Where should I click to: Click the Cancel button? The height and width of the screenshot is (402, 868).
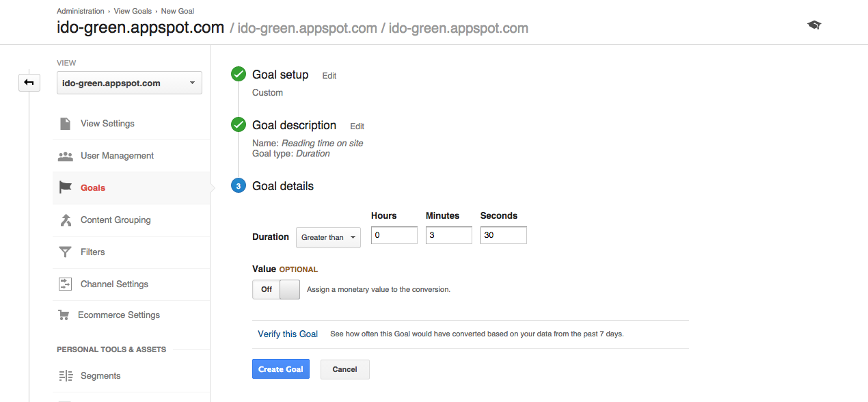pos(344,369)
